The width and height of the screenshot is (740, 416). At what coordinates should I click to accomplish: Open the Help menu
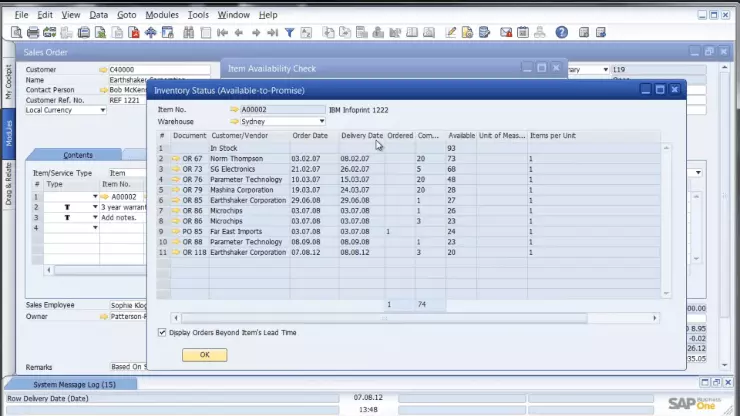[268, 15]
